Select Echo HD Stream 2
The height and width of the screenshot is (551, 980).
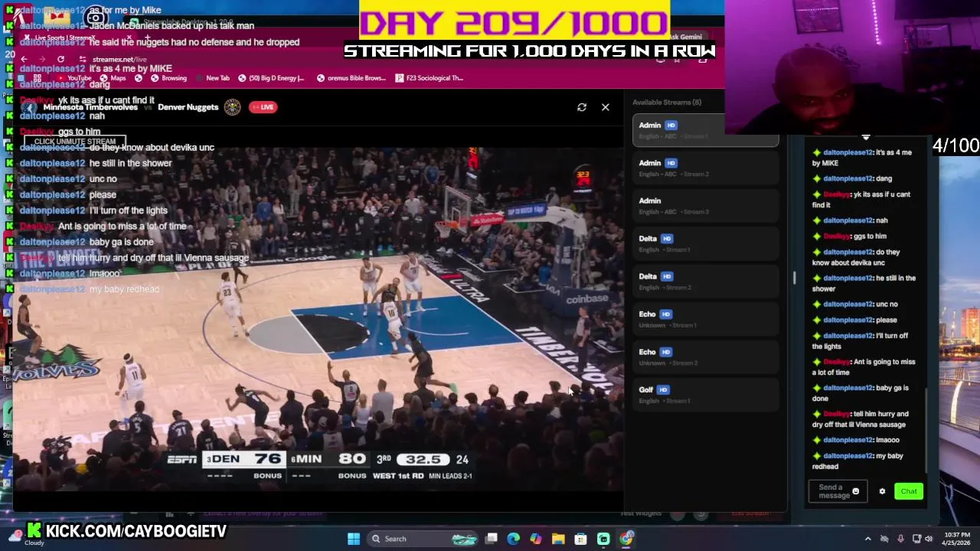[x=705, y=357]
